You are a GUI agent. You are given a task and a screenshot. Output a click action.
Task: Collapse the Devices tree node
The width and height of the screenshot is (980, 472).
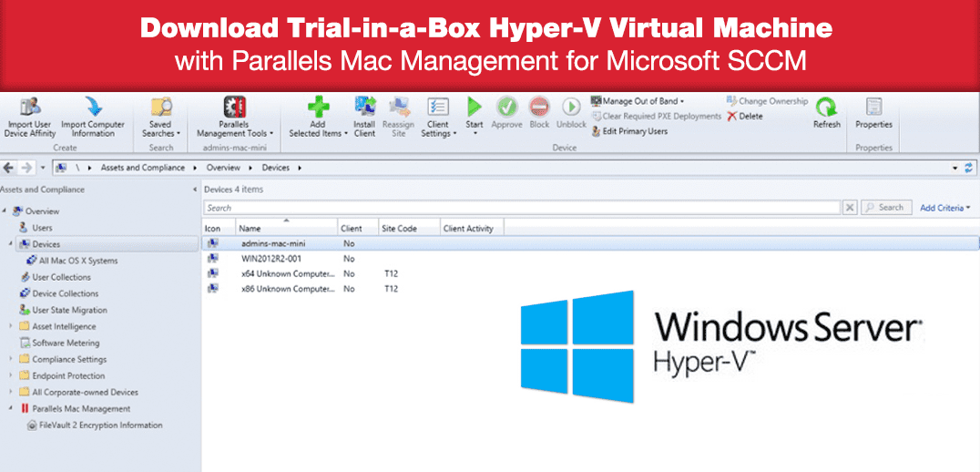tap(11, 244)
